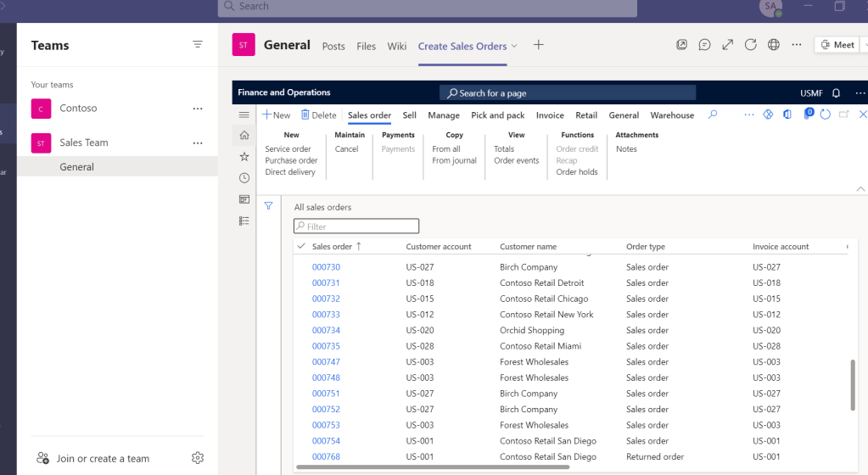Click the grid Filter input field
The height and width of the screenshot is (475, 868).
tap(356, 226)
